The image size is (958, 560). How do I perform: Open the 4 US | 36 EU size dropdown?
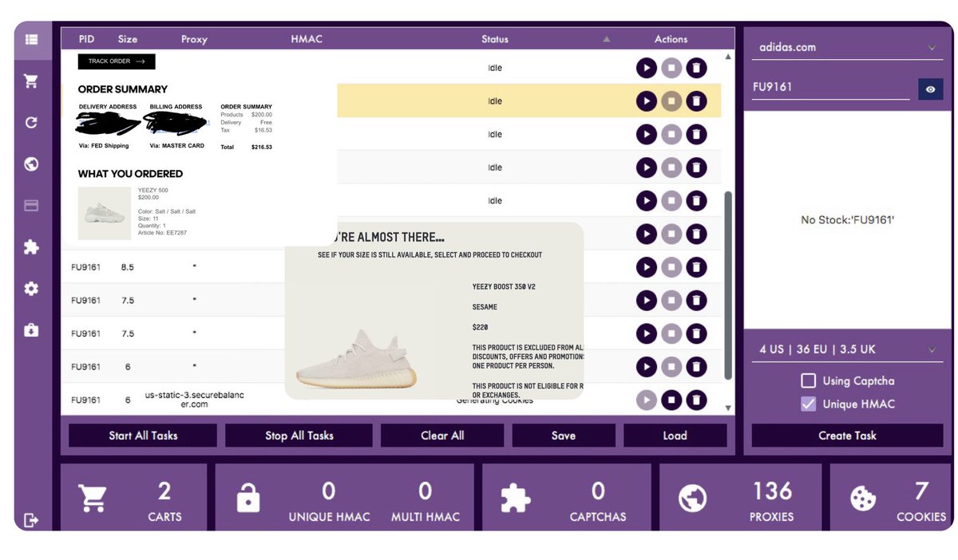point(847,349)
